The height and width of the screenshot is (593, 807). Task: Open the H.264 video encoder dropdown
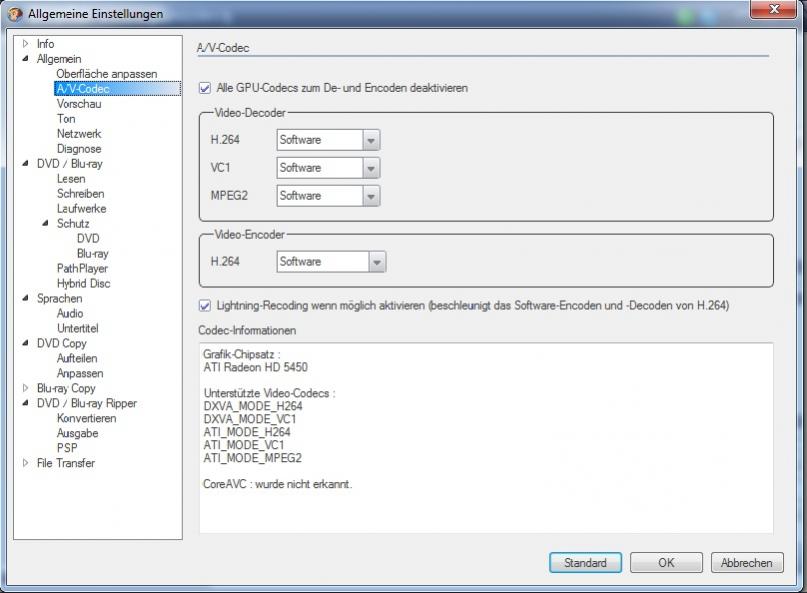(331, 261)
